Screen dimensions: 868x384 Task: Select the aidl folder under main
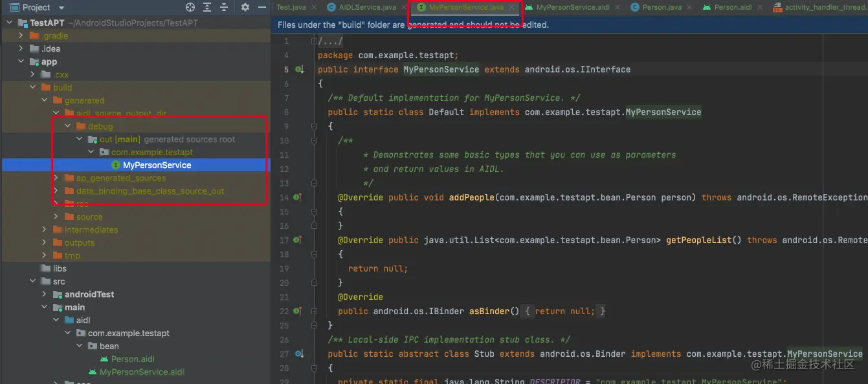click(135, 320)
